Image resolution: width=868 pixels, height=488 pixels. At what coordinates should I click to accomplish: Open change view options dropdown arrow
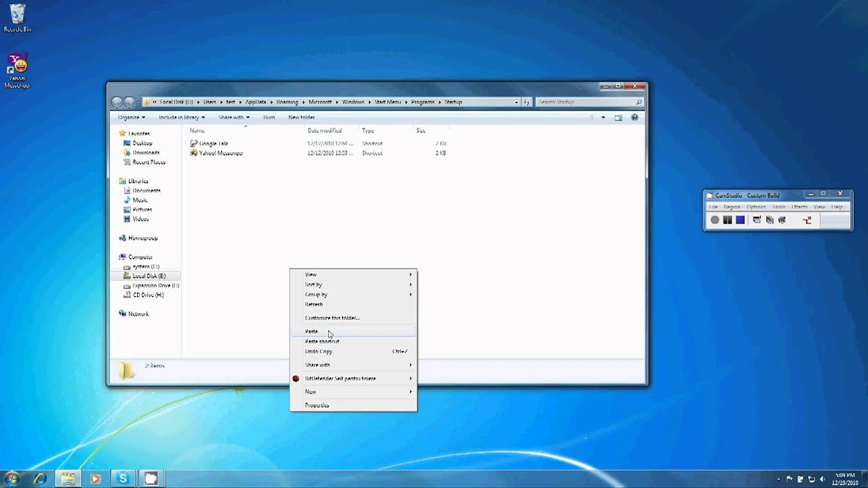(603, 117)
